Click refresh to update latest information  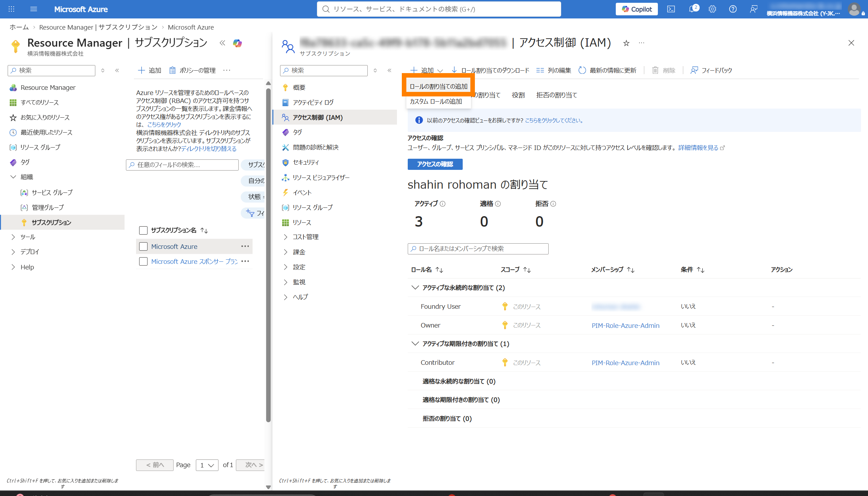(x=607, y=70)
